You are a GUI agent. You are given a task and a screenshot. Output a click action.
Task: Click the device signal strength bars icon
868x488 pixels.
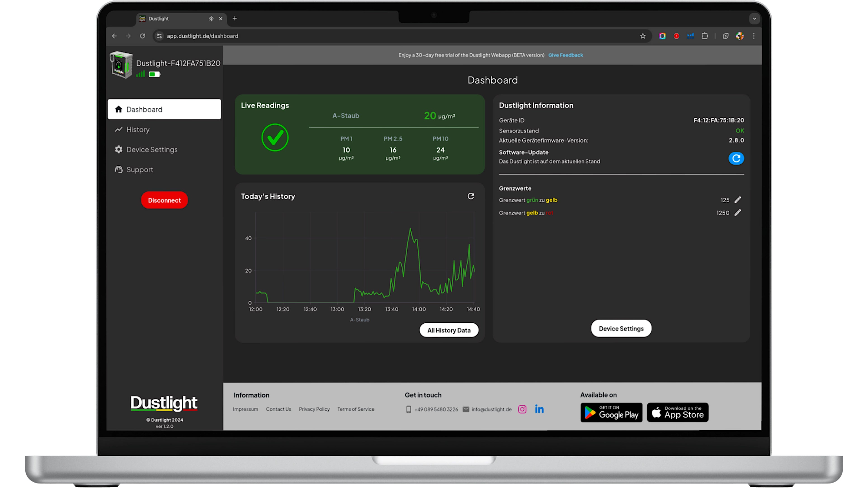pyautogui.click(x=141, y=74)
